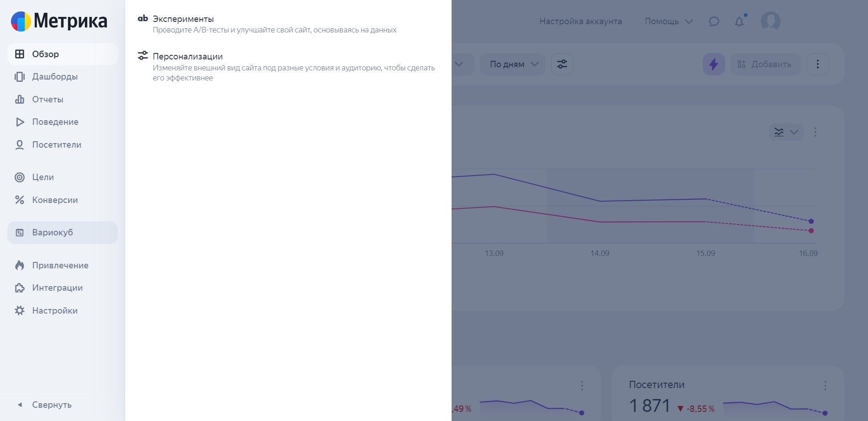Expand the chart type selector dropdown
Screen dimensions: 868x421
786,132
